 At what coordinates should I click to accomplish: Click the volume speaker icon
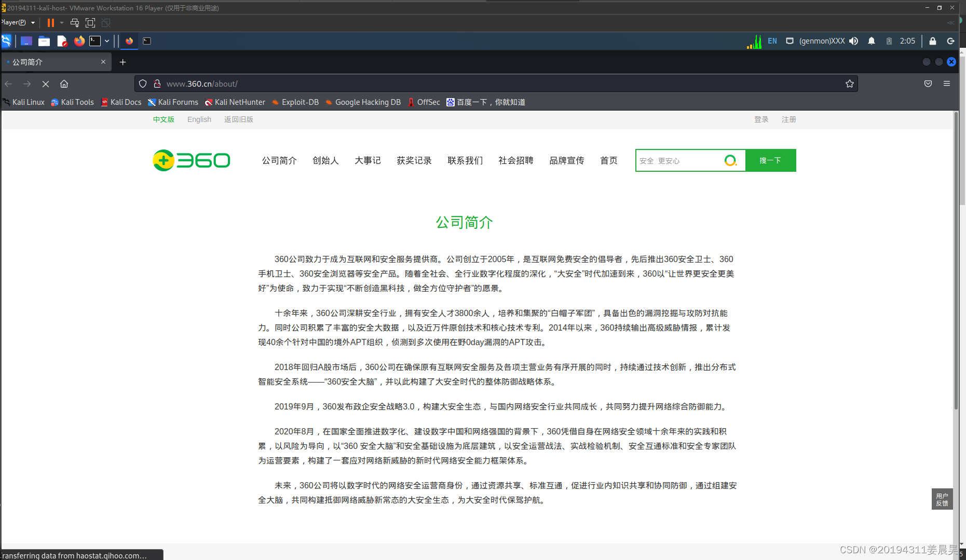(x=854, y=41)
